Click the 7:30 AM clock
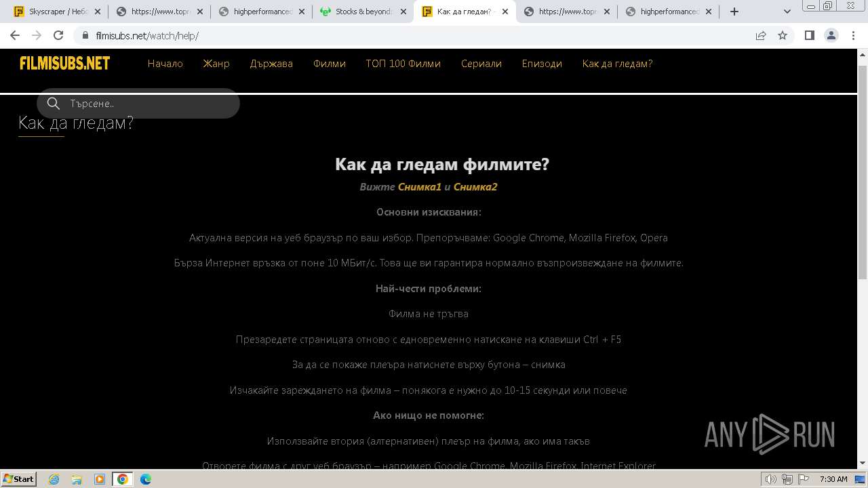The width and height of the screenshot is (868, 488). coord(833,479)
